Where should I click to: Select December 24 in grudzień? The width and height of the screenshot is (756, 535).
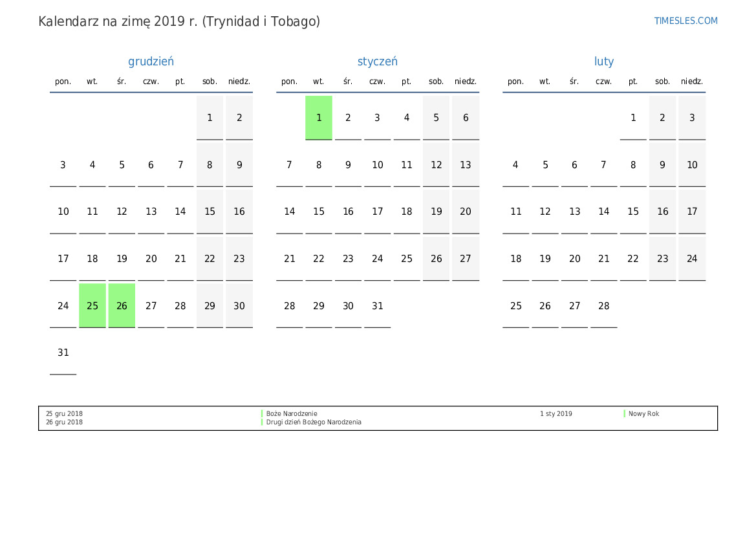(x=63, y=306)
